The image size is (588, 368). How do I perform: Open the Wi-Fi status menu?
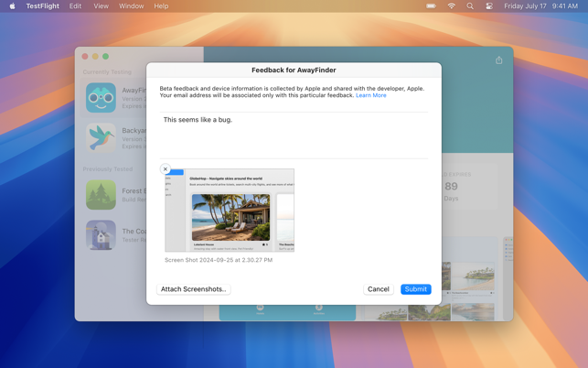(x=452, y=6)
